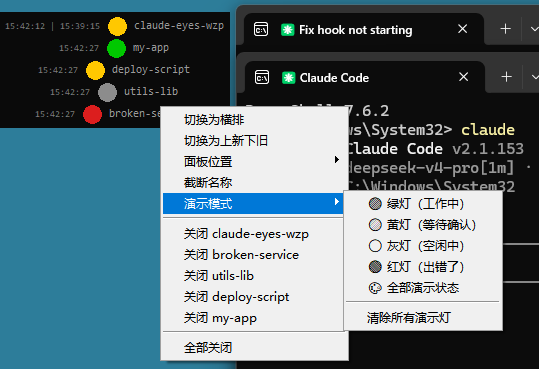539x369 pixels.
Task: Click the yellow status dot for deploy-script
Action: pyautogui.click(x=95, y=70)
